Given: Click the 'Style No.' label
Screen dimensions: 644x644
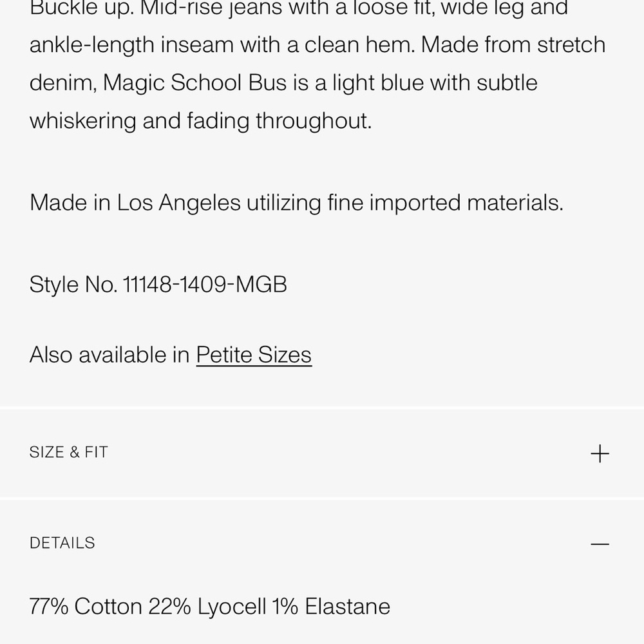Looking at the screenshot, I should pyautogui.click(x=73, y=284).
